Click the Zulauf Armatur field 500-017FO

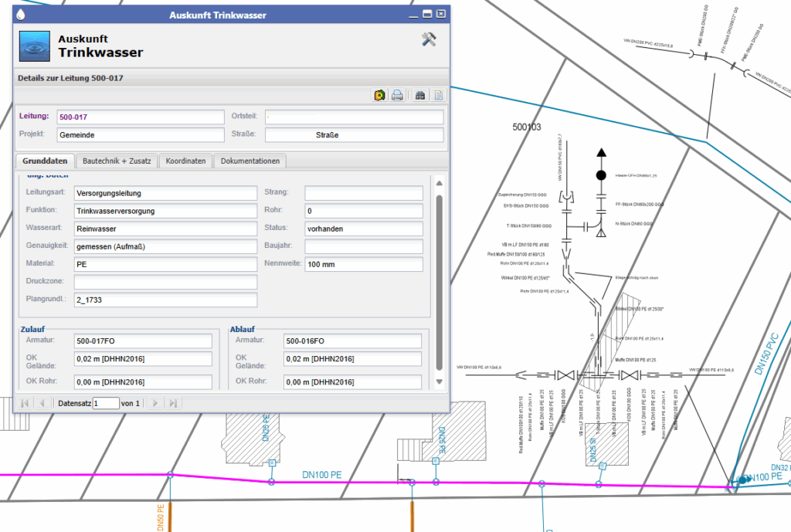click(x=143, y=341)
